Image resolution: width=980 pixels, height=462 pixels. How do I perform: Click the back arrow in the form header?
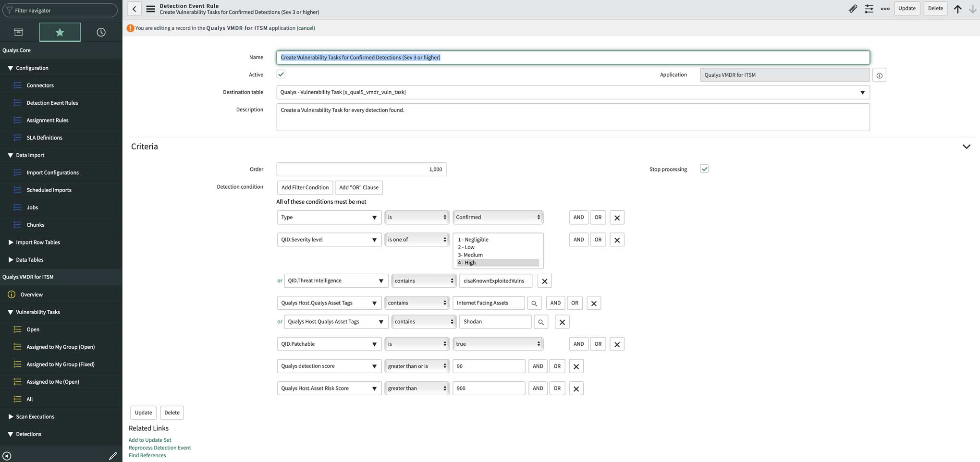click(134, 9)
